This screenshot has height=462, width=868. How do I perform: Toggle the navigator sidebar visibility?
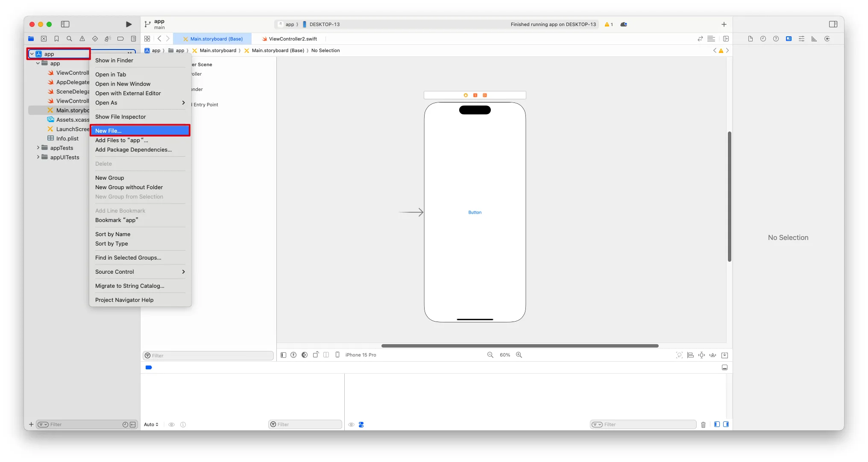click(65, 24)
